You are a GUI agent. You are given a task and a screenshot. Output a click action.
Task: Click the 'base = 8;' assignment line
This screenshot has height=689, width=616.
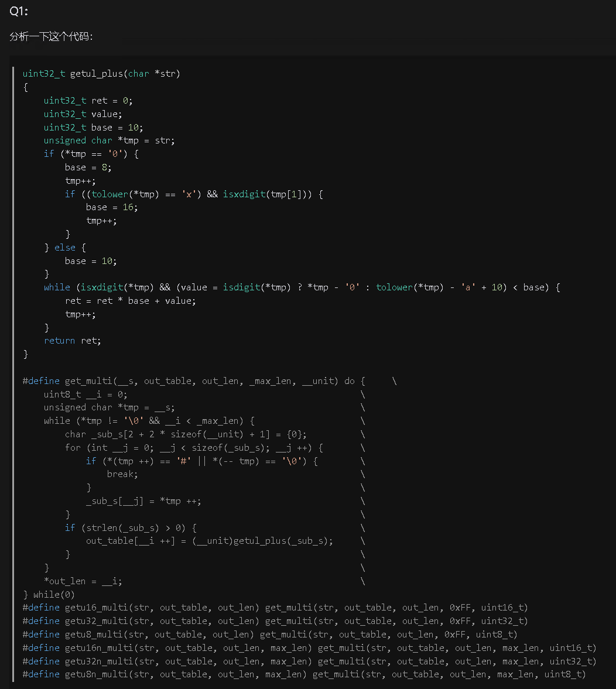[88, 167]
